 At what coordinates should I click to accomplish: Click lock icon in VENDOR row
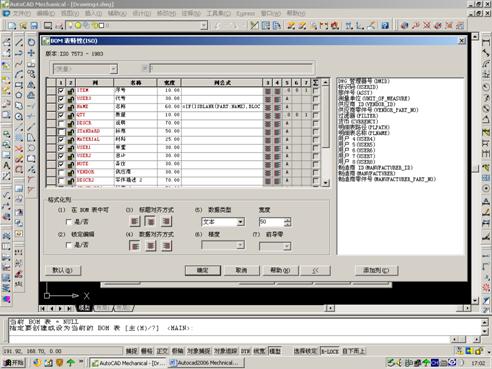[71, 172]
